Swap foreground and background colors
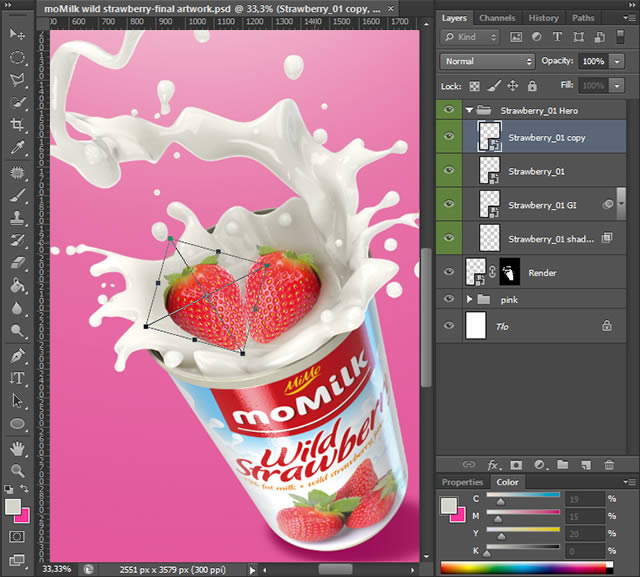The image size is (640, 577). (x=24, y=488)
